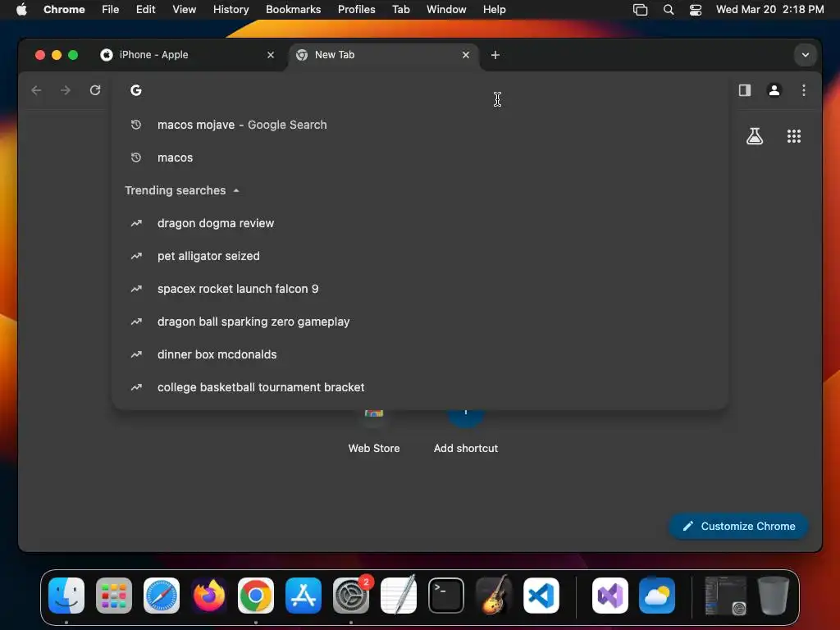
Task: Open App Store from the Dock
Action: coord(304,596)
